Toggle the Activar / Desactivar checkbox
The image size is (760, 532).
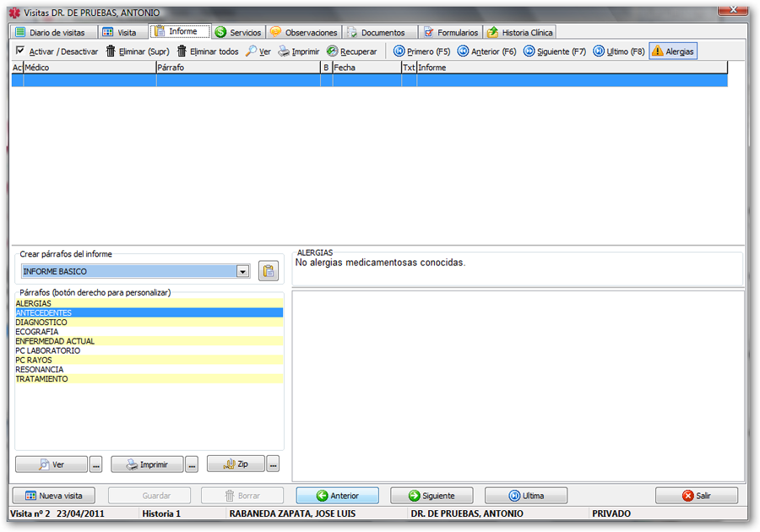click(20, 52)
